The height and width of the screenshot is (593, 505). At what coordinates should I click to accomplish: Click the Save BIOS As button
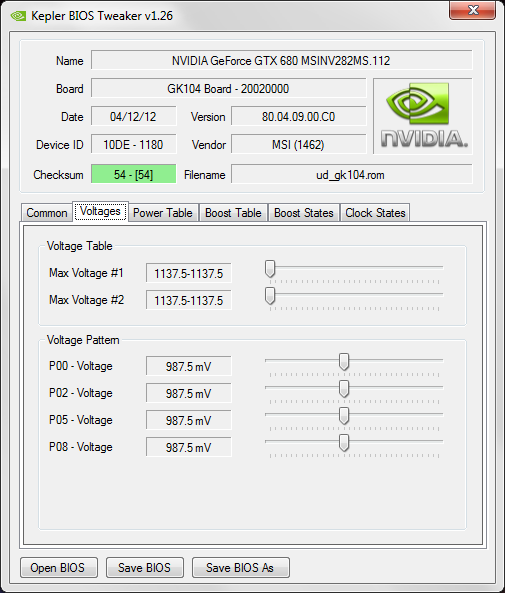click(x=240, y=568)
